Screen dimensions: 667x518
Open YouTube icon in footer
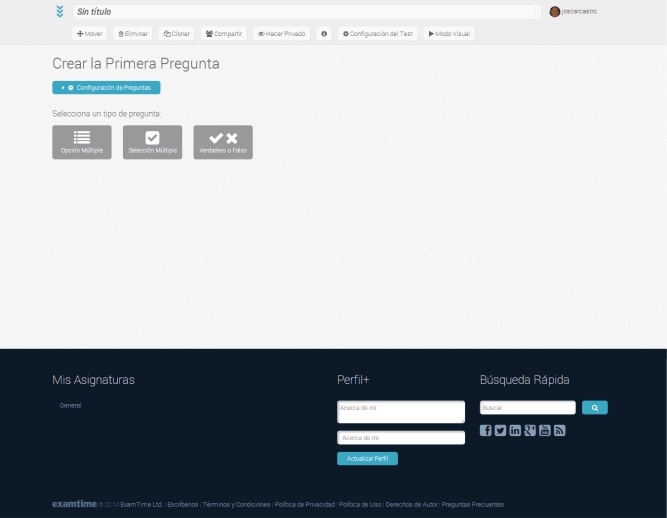(x=545, y=430)
